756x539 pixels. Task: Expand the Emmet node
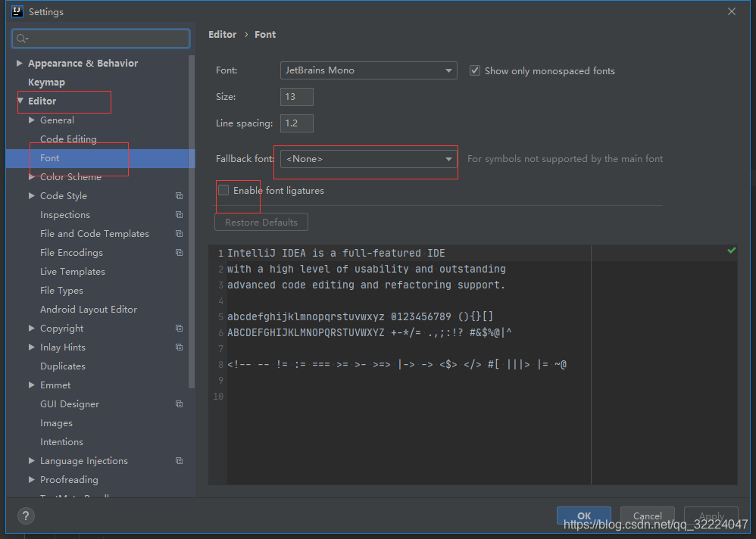pos(31,385)
